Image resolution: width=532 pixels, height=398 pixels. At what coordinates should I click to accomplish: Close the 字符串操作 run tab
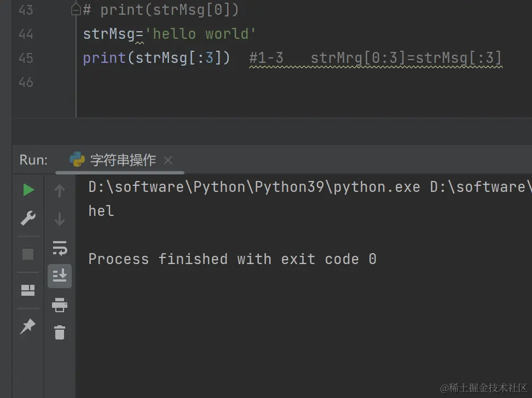click(x=168, y=160)
